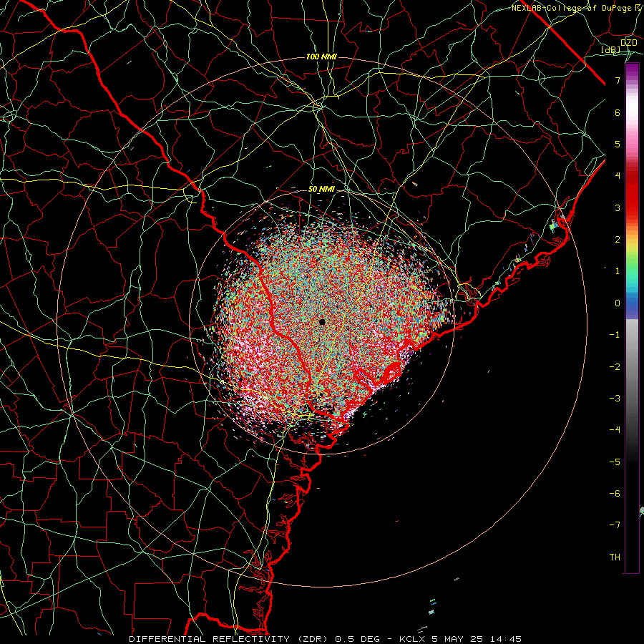Click the 3 value on the color scale
The image size is (644, 644).
[618, 208]
